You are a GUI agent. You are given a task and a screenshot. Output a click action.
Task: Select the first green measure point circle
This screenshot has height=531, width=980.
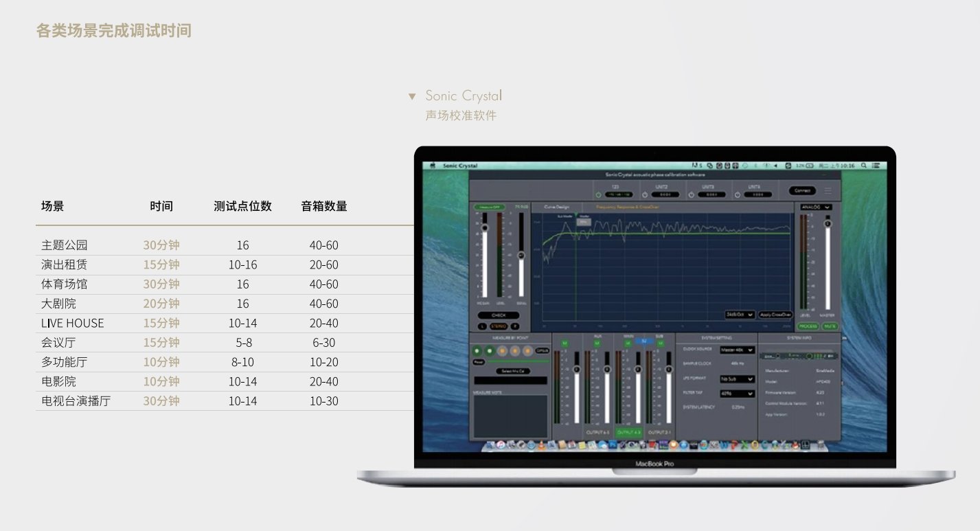coord(477,350)
